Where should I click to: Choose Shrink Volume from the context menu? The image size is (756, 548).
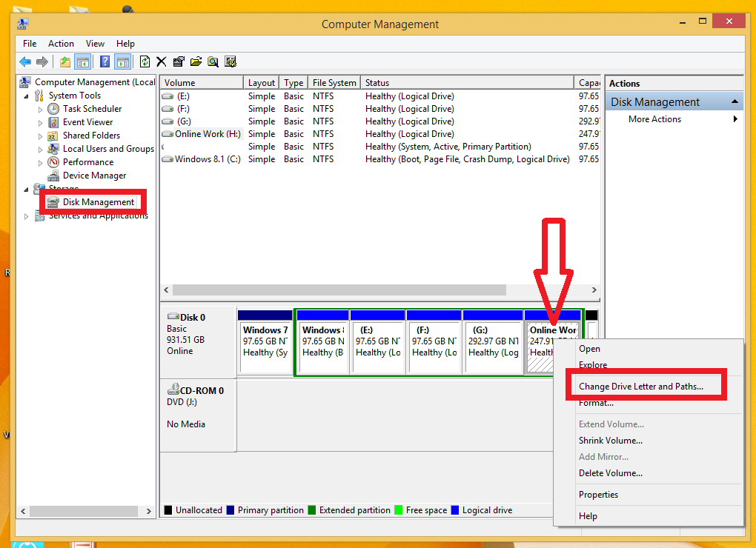pos(611,440)
